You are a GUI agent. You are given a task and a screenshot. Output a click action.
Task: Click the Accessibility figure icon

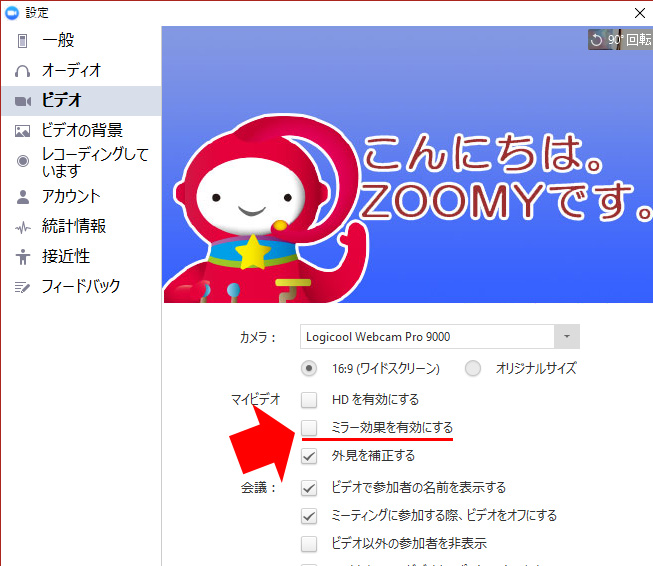[22, 257]
